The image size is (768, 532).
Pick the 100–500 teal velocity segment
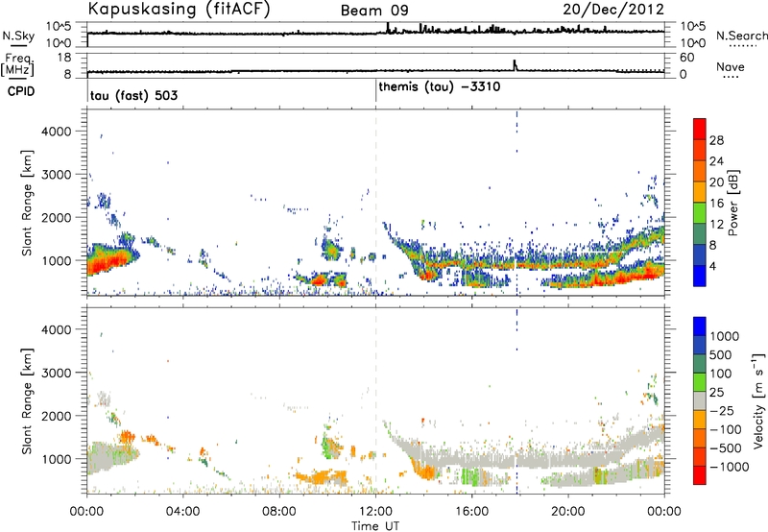[x=700, y=364]
